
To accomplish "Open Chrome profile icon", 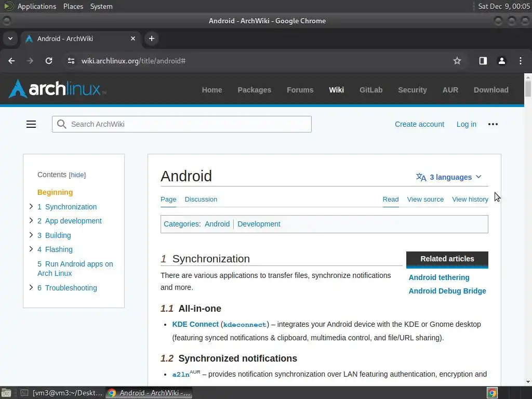I will click(501, 61).
